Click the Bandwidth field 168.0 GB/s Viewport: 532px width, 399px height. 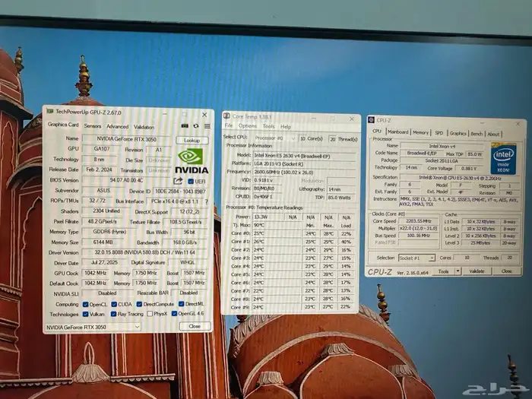[185, 242]
